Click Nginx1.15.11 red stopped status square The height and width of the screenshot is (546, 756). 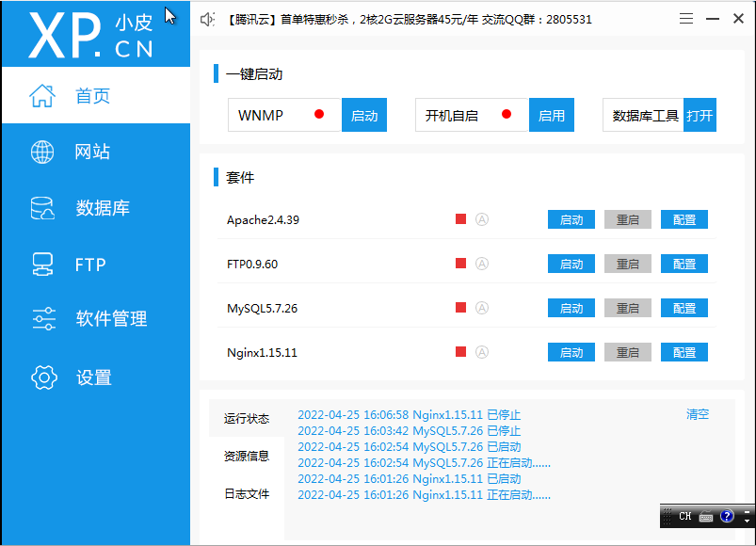[x=461, y=352]
